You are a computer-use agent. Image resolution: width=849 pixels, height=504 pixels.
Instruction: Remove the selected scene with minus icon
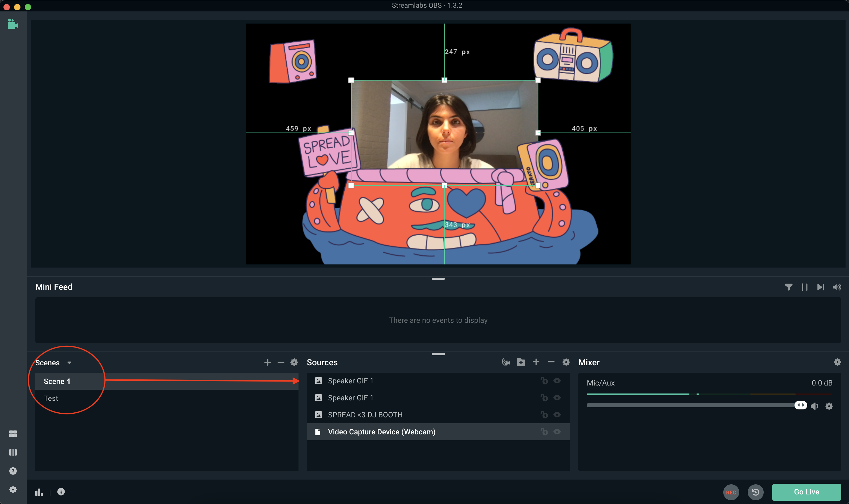click(281, 362)
